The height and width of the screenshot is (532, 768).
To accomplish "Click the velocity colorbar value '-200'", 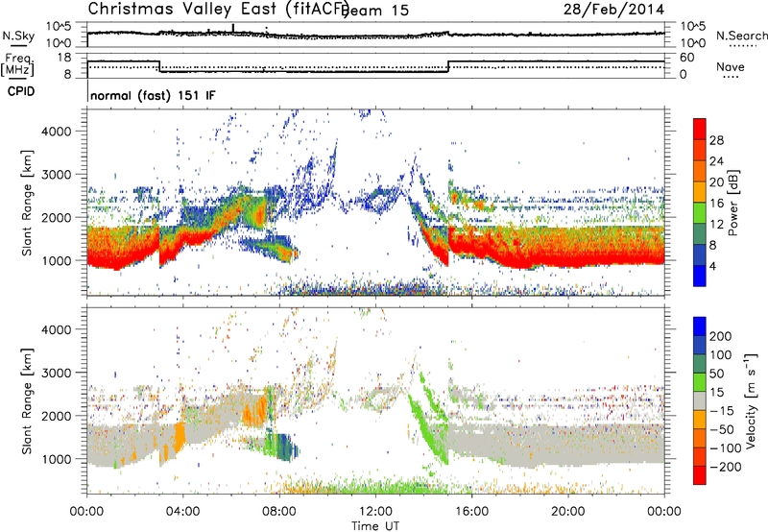I will (x=725, y=467).
